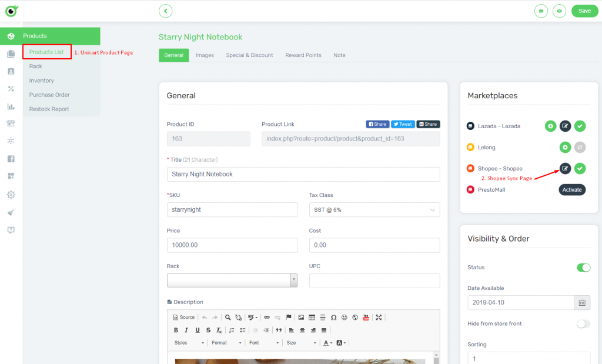
Task: Activate the PrestoMall marketplace
Action: 571,190
